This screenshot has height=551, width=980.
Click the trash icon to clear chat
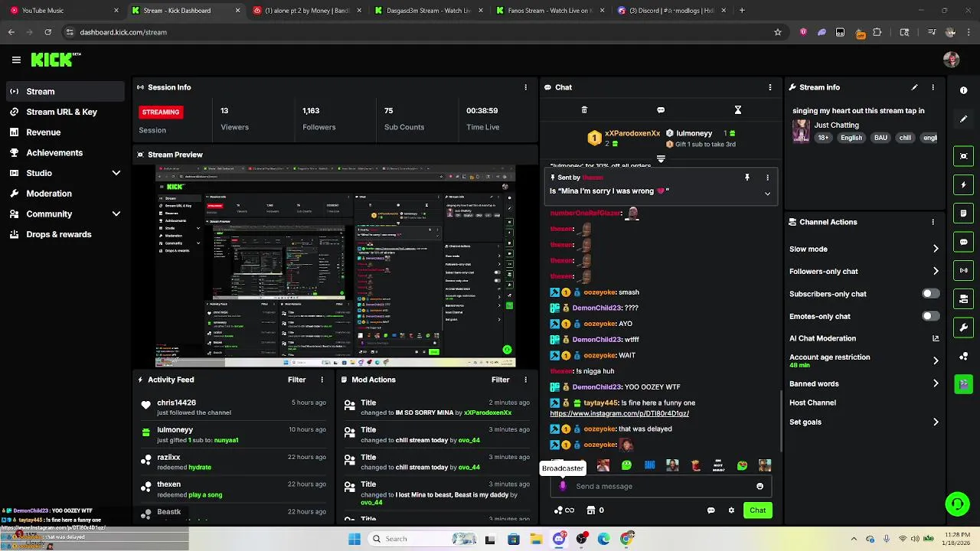click(584, 110)
